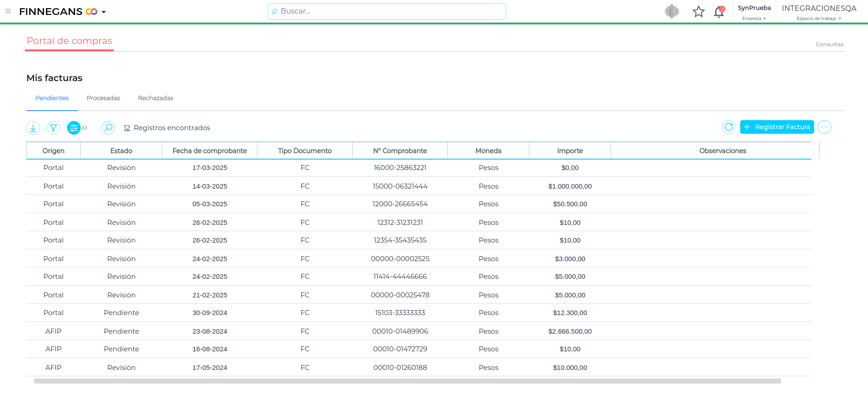The height and width of the screenshot is (413, 868).
Task: Toggle the column settings sliders icon
Action: click(x=73, y=128)
